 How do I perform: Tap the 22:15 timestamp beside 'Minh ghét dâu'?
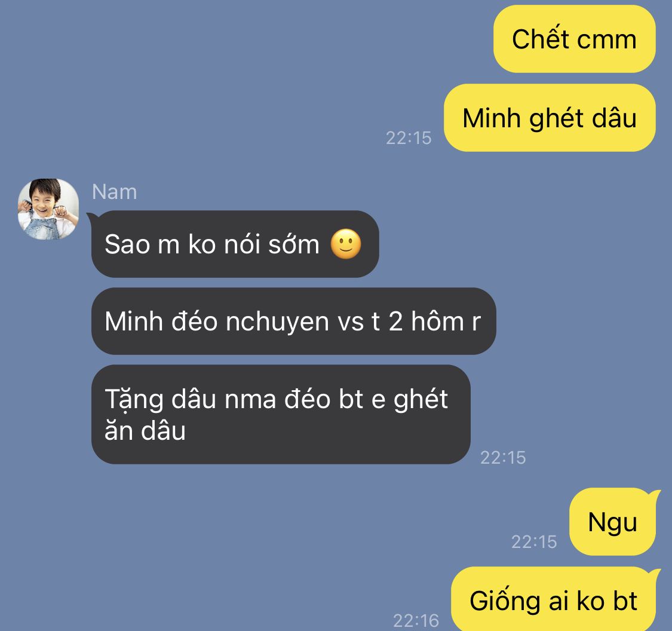tap(409, 138)
